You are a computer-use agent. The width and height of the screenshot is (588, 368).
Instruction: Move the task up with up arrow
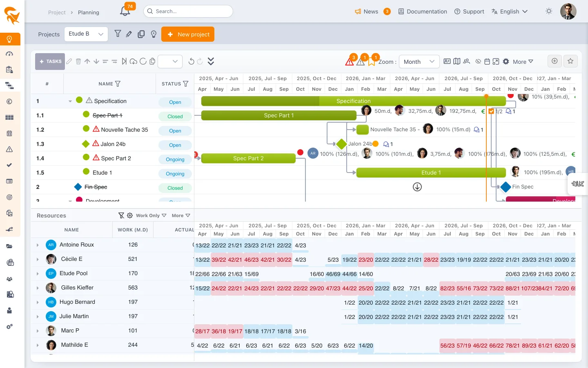pos(87,61)
